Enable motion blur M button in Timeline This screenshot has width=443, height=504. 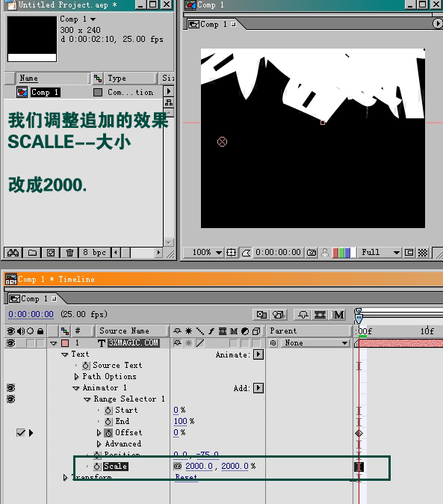coord(338,315)
